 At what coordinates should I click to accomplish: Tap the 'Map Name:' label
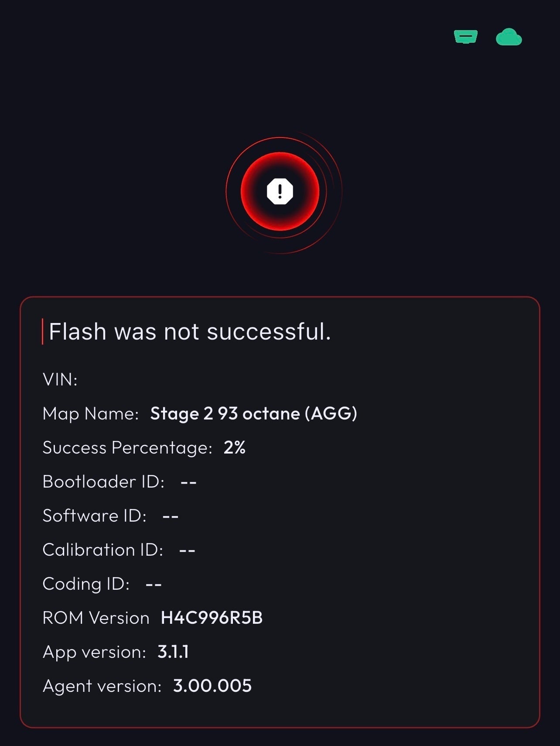point(91,413)
